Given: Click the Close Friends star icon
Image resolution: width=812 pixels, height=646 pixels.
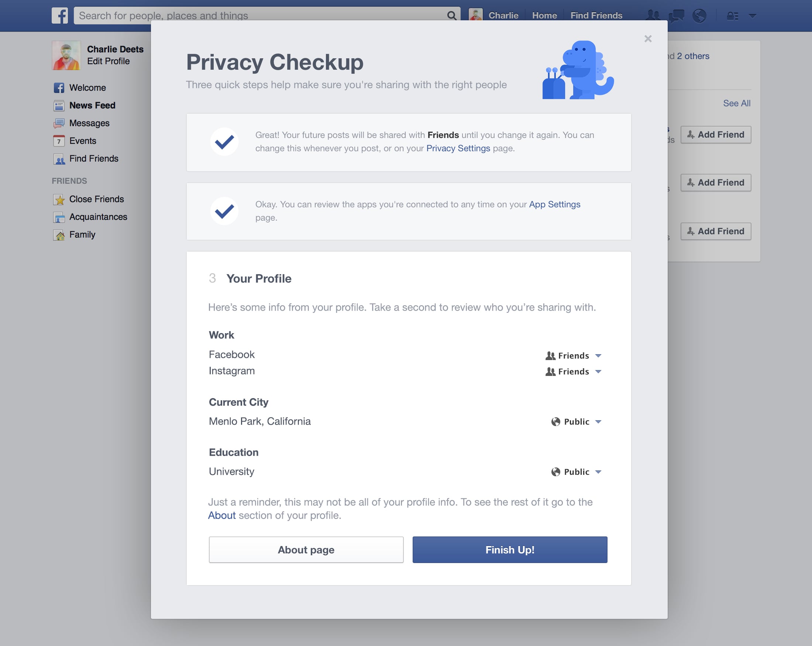Looking at the screenshot, I should [59, 199].
